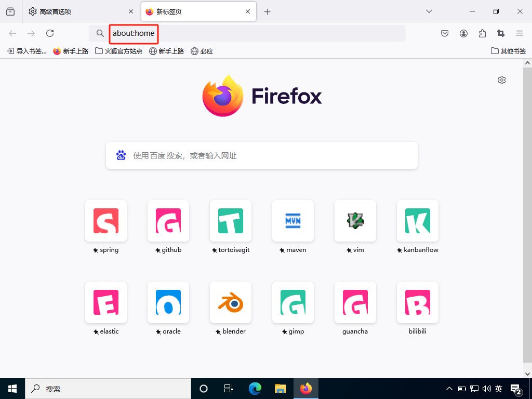Viewport: 532px width, 399px height.
Task: Open the github shortcut tile
Action: pyautogui.click(x=168, y=221)
